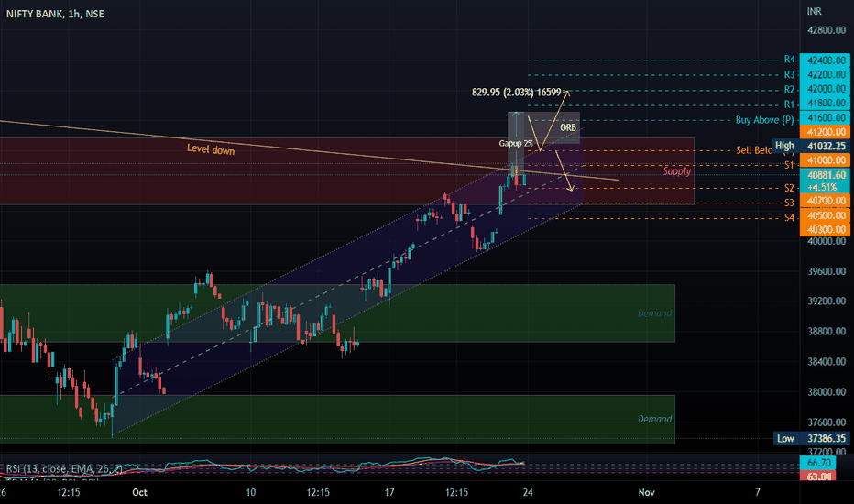Screen dimensions: 854x504
Task: Click the 39600.00 price axis label
Action: tap(827, 271)
